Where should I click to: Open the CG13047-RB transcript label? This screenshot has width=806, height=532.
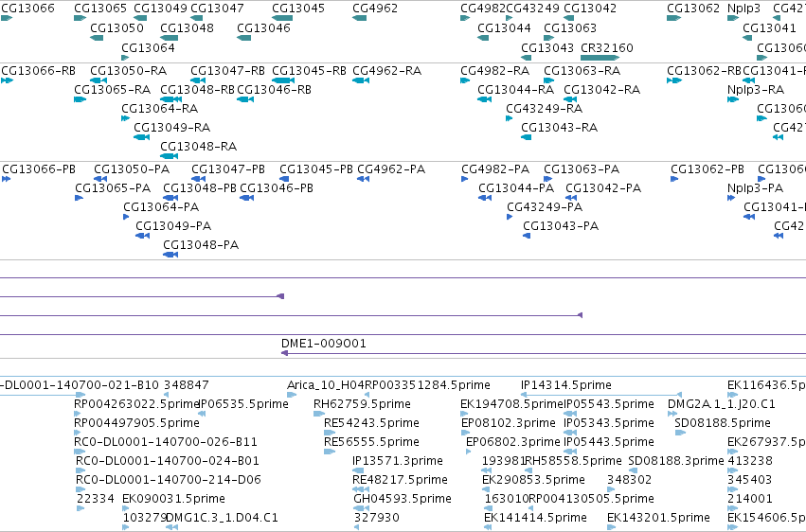[227, 70]
